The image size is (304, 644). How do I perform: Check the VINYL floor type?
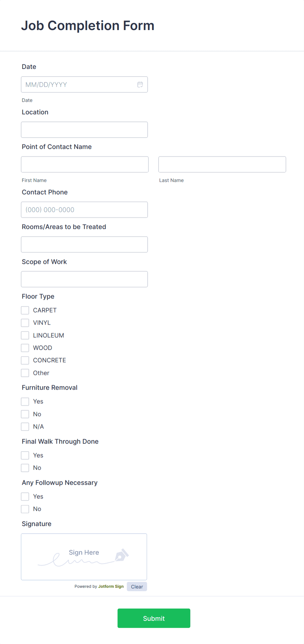pos(25,323)
